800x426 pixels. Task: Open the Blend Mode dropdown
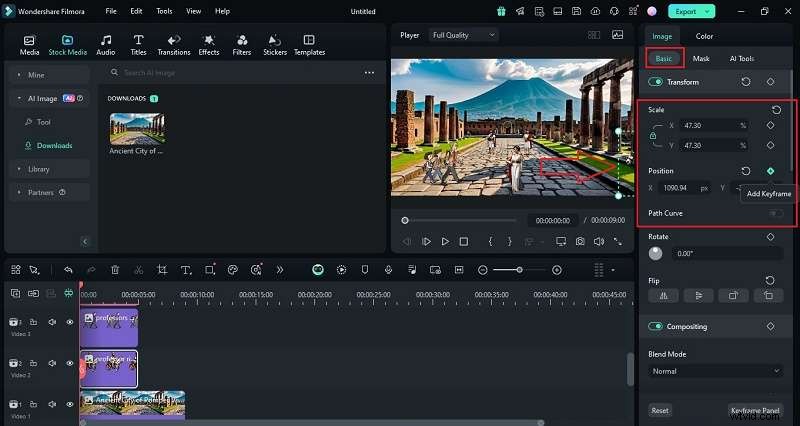(716, 371)
